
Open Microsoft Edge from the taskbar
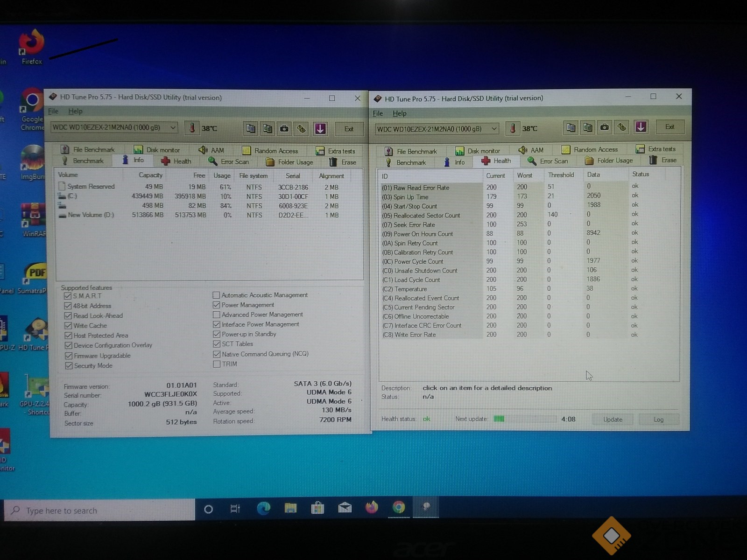(x=263, y=508)
